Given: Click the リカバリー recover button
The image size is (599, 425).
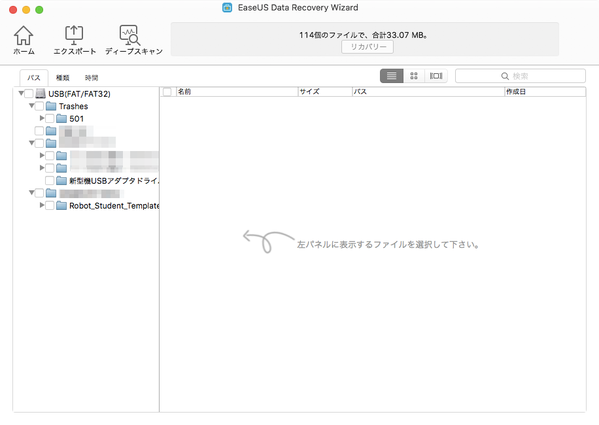Looking at the screenshot, I should pyautogui.click(x=367, y=47).
